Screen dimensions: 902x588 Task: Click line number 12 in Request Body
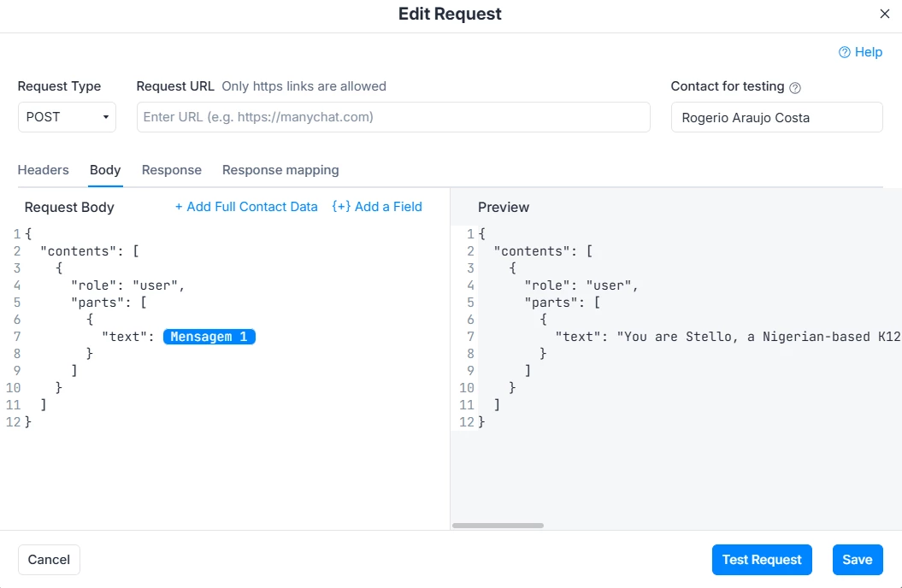(13, 422)
